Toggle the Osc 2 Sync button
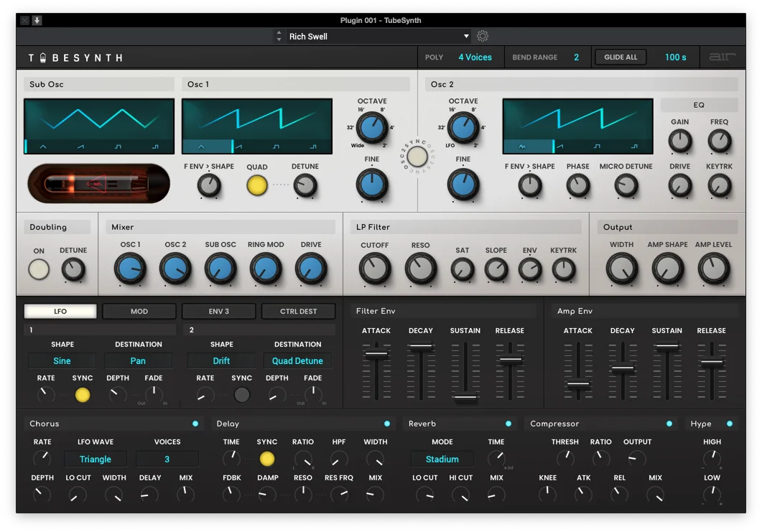Viewport: 762px width, 532px height. pyautogui.click(x=417, y=157)
